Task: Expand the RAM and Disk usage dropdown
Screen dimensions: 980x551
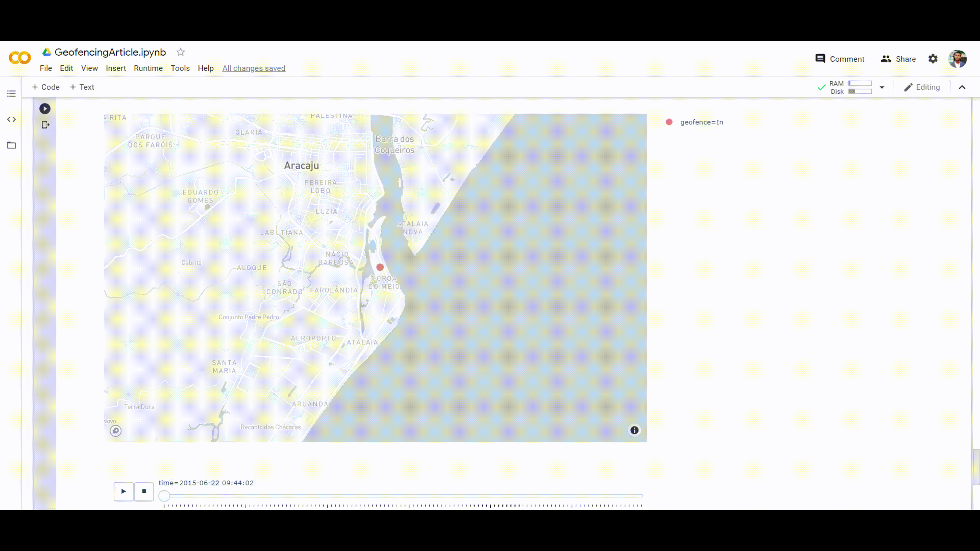Action: tap(882, 87)
